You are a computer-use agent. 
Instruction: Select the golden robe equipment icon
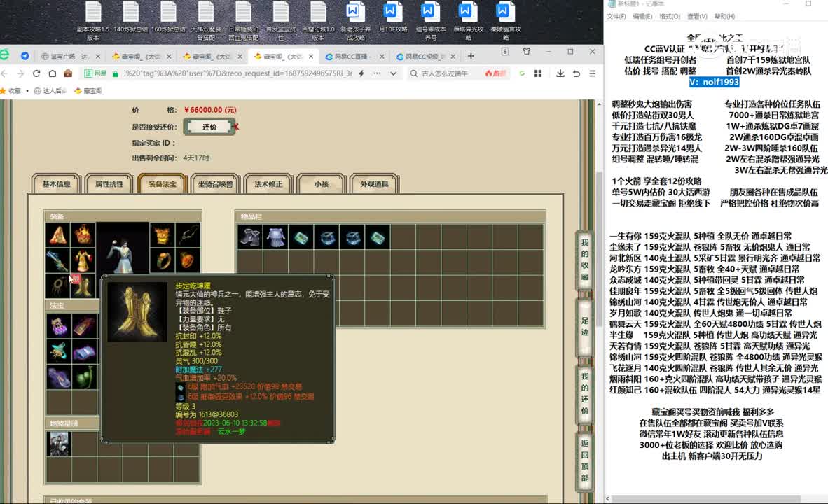click(x=83, y=260)
